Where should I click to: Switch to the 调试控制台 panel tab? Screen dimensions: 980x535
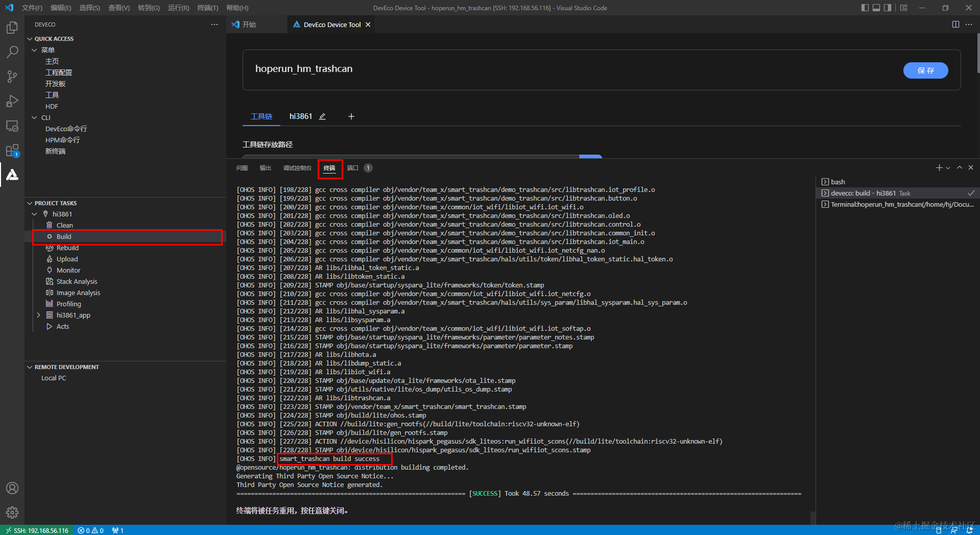tap(297, 168)
